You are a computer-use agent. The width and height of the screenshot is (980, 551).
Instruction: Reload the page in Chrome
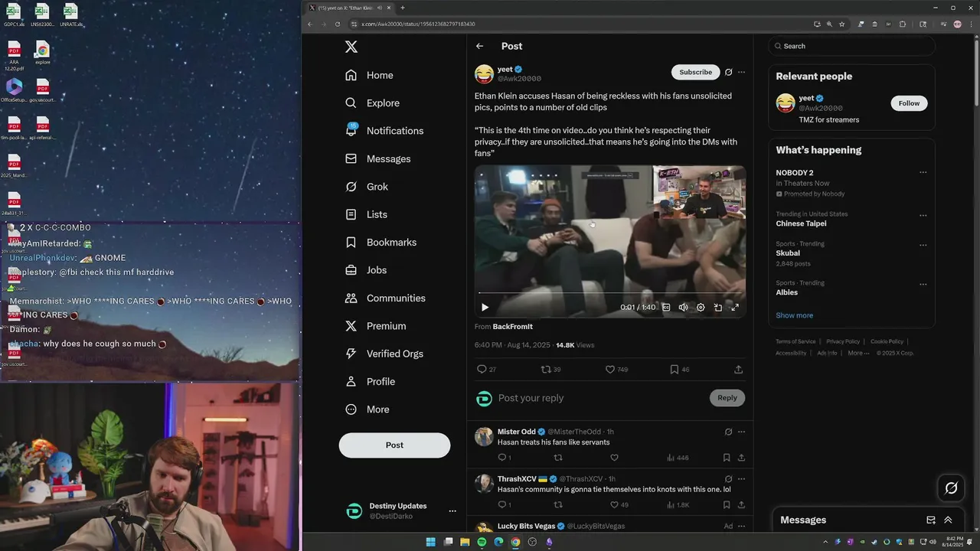pos(338,24)
